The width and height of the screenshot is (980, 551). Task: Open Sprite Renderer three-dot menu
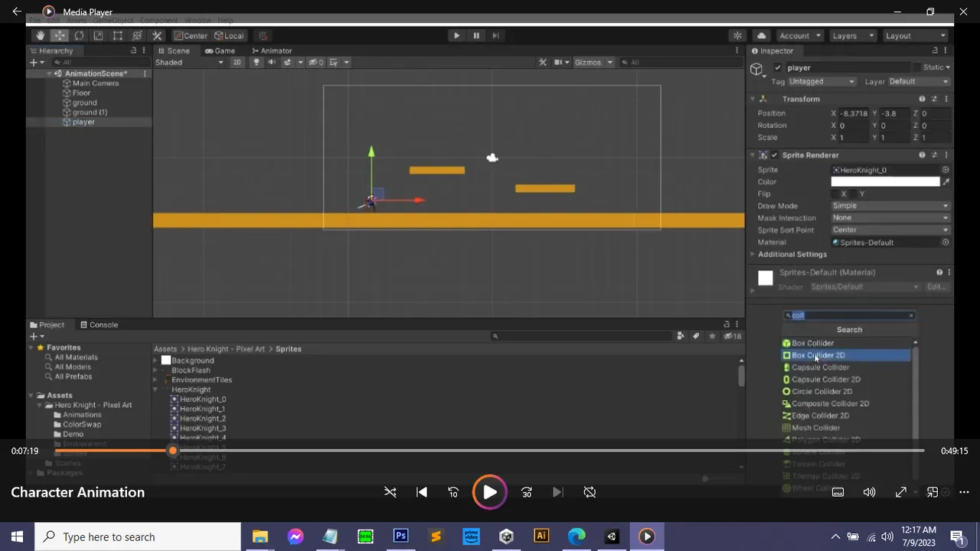point(946,155)
